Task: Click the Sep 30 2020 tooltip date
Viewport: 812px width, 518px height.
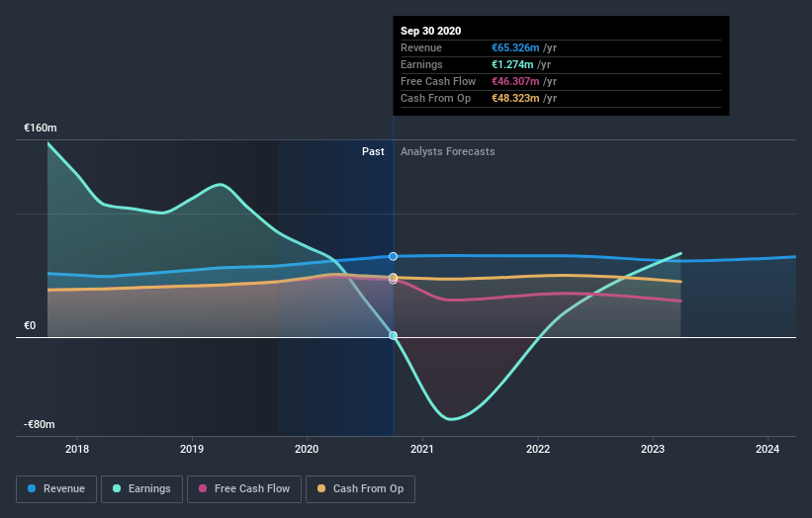Action: click(431, 31)
